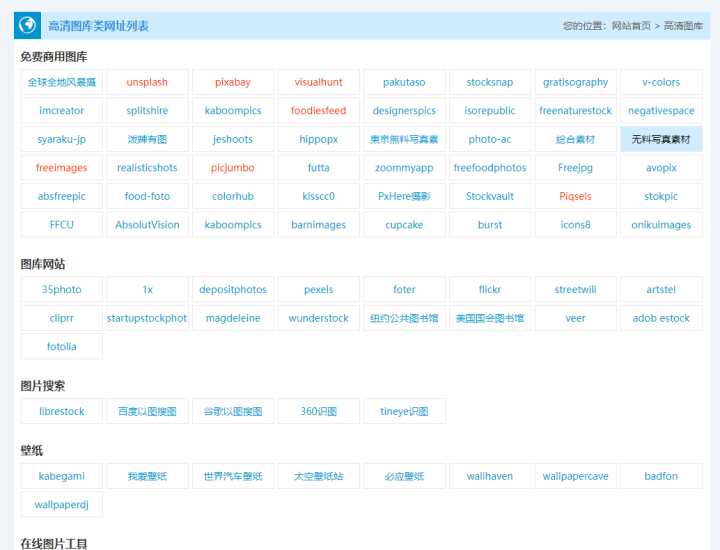
Task: Open the Piqsels link
Action: pos(575,197)
